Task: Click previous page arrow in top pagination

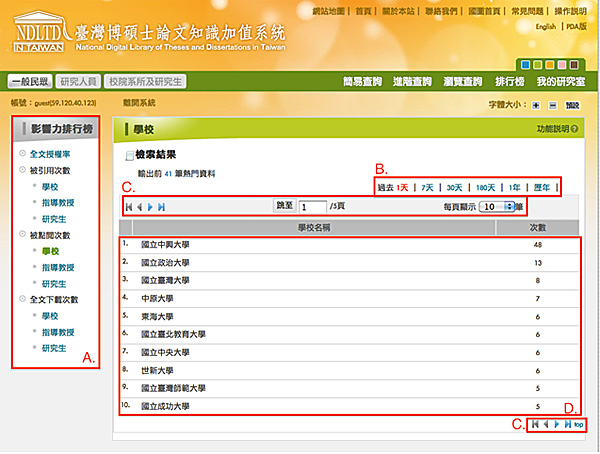Action: (x=138, y=207)
